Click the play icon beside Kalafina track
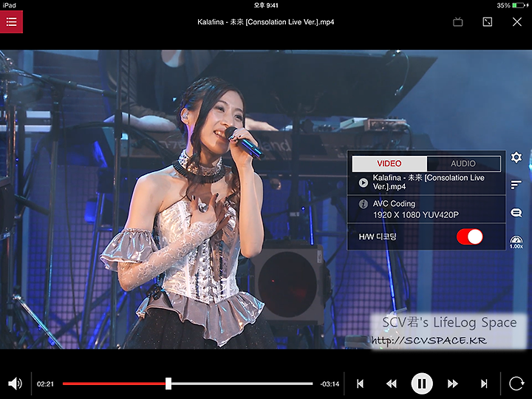Viewport: 532px width, 399px height. point(363,183)
